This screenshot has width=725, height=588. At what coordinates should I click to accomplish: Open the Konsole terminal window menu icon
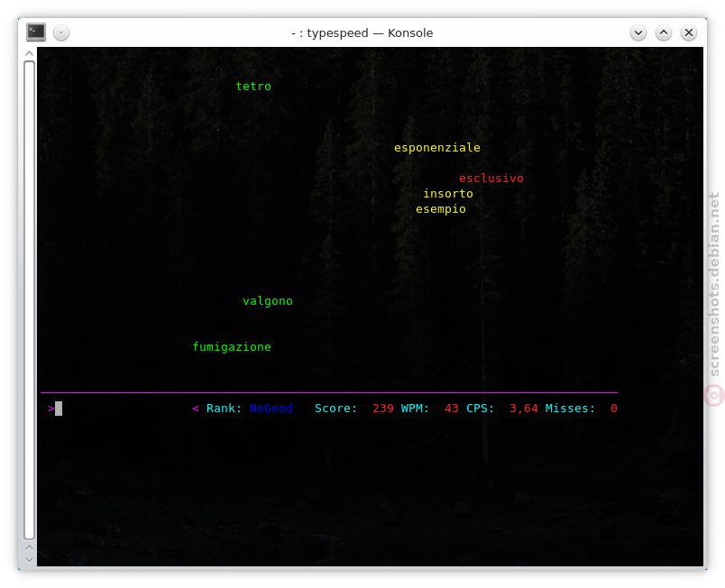click(35, 32)
